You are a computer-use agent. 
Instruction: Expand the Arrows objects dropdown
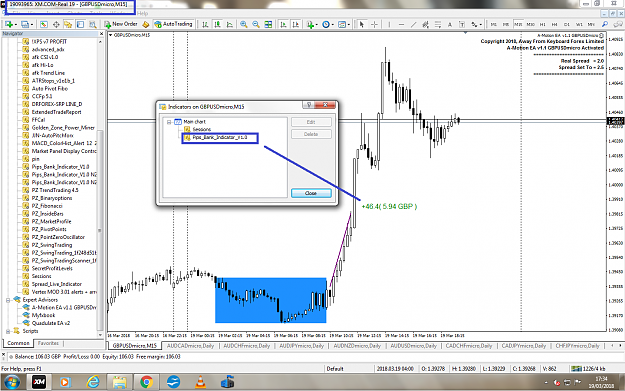(481, 25)
